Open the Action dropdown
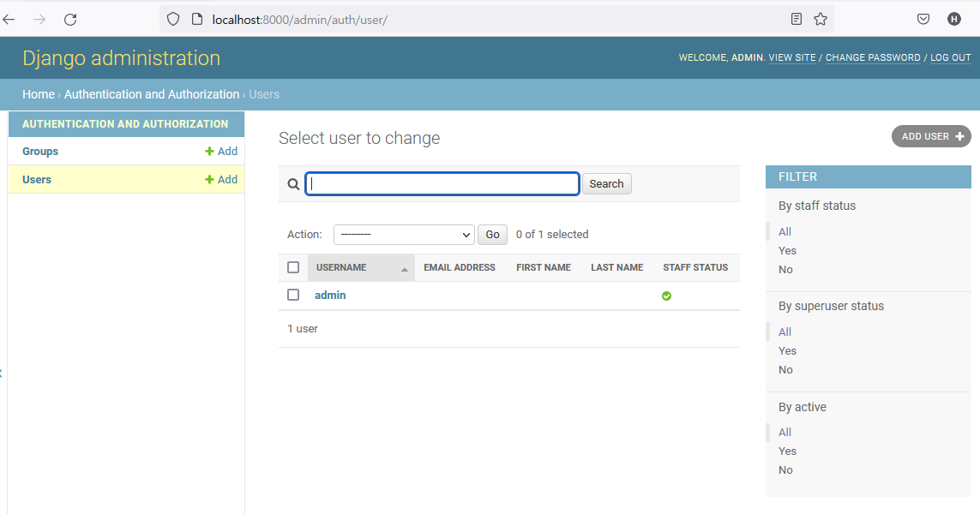The width and height of the screenshot is (980, 514). [404, 235]
